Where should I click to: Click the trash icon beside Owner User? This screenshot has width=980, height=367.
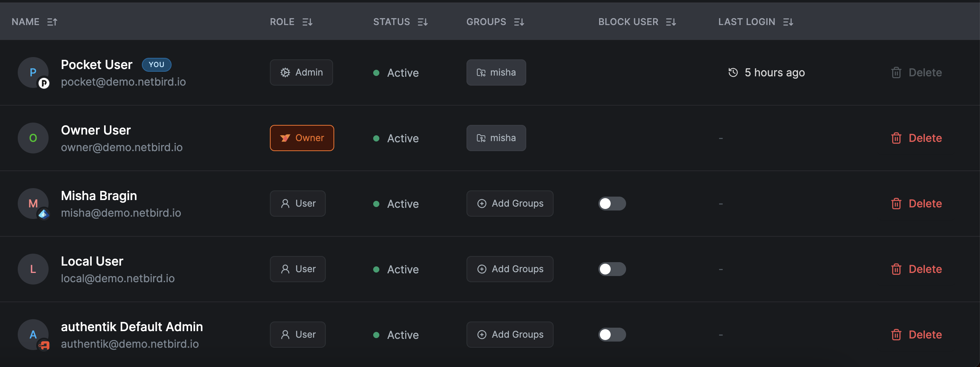[896, 138]
